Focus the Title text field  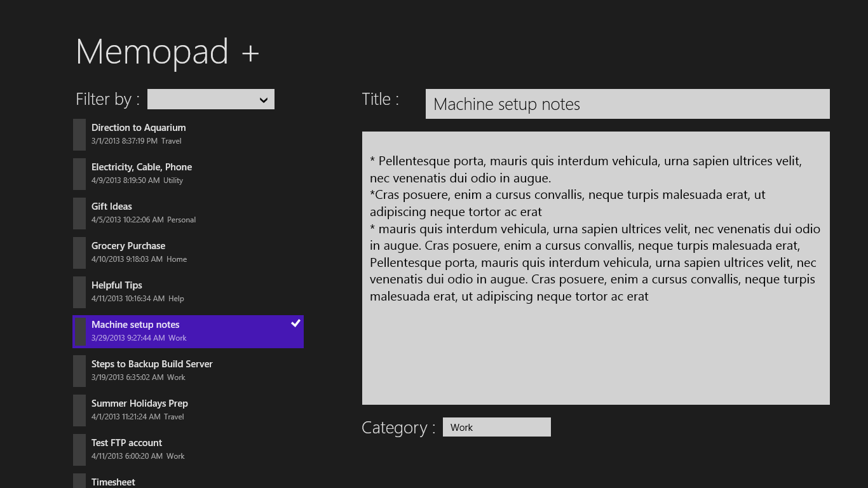pyautogui.click(x=627, y=104)
